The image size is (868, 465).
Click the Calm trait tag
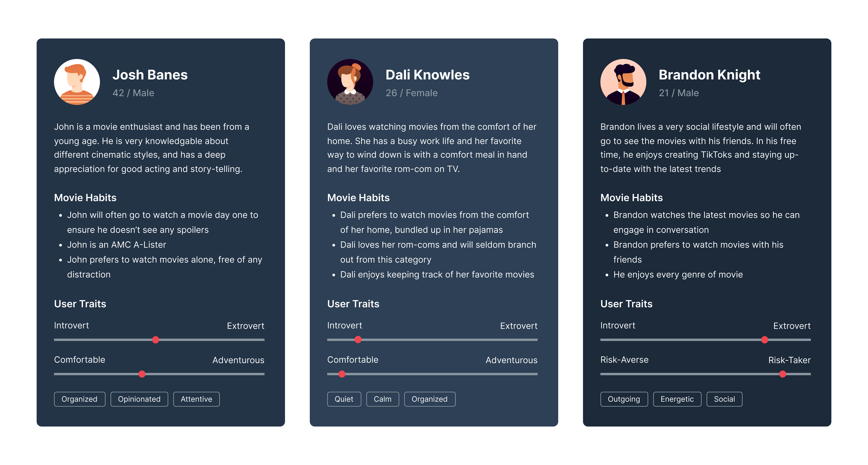tap(382, 399)
